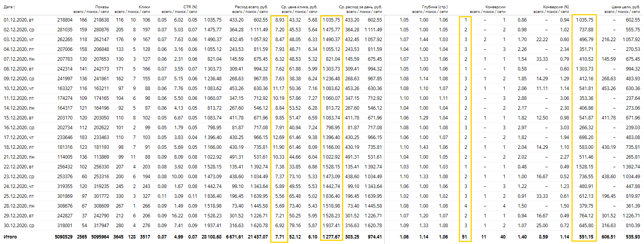
Task: Click search CTR 16.22 on 29.12.2020
Action: coord(177,215)
